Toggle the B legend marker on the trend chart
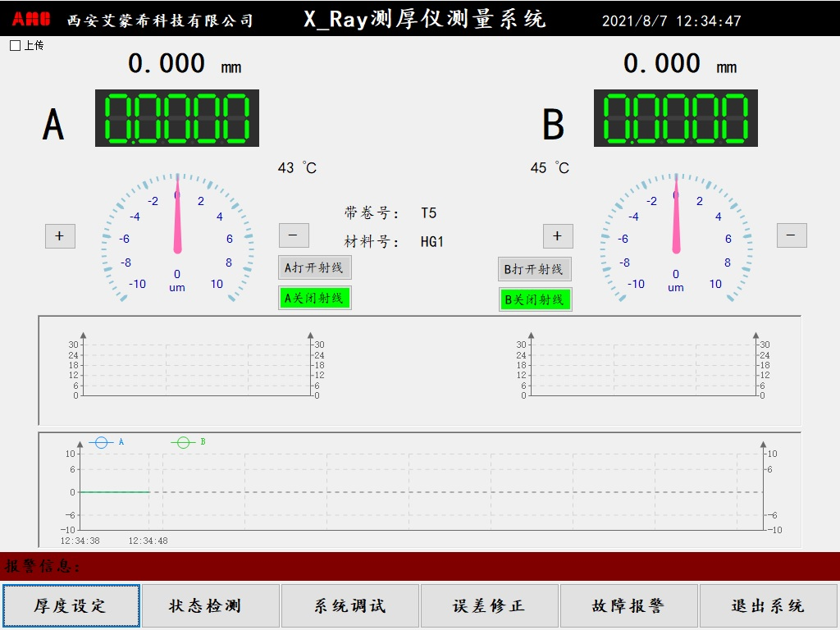 tap(182, 441)
